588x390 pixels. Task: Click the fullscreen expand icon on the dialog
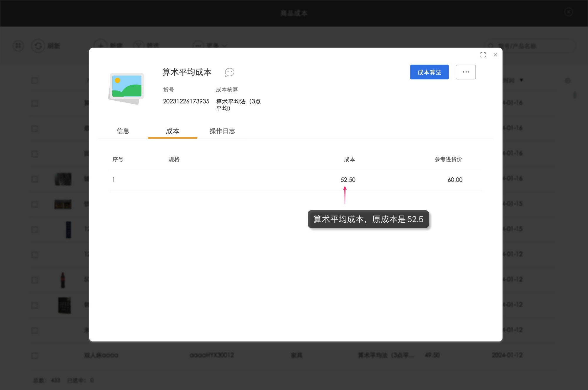pyautogui.click(x=483, y=55)
